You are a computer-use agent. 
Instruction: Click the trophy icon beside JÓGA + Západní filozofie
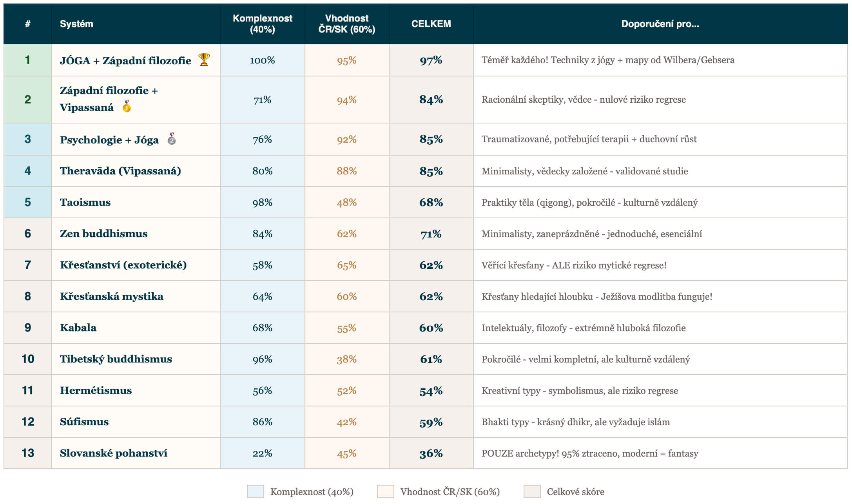(204, 60)
